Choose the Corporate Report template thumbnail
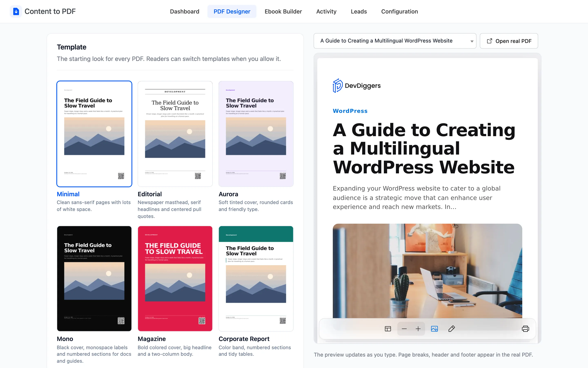This screenshot has width=588, height=368. pos(256,278)
